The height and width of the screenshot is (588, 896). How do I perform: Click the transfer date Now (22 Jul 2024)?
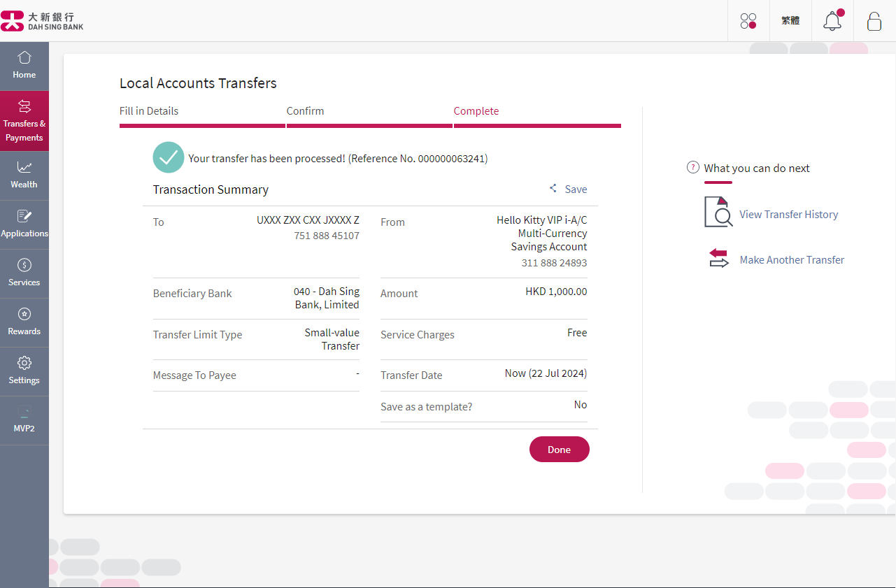click(546, 373)
